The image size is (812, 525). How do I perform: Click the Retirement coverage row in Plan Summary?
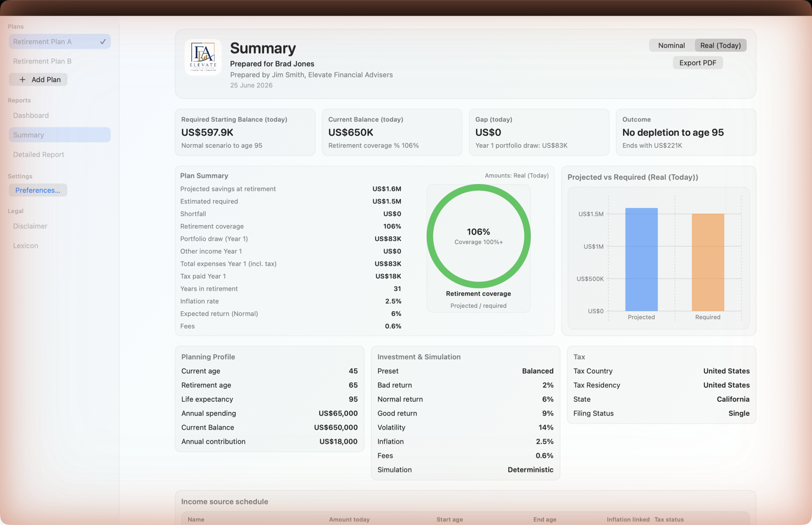pyautogui.click(x=291, y=226)
